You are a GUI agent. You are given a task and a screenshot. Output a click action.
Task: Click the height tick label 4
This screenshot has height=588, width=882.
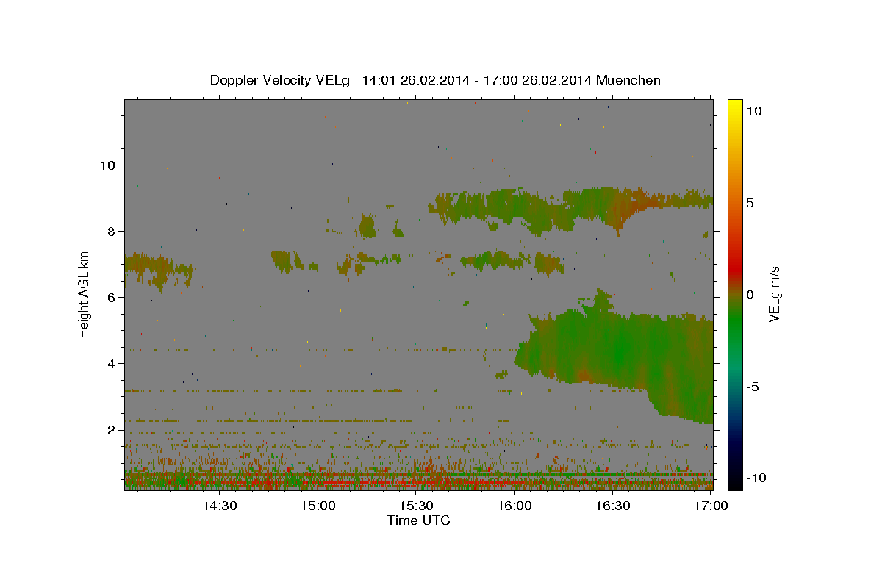110,363
